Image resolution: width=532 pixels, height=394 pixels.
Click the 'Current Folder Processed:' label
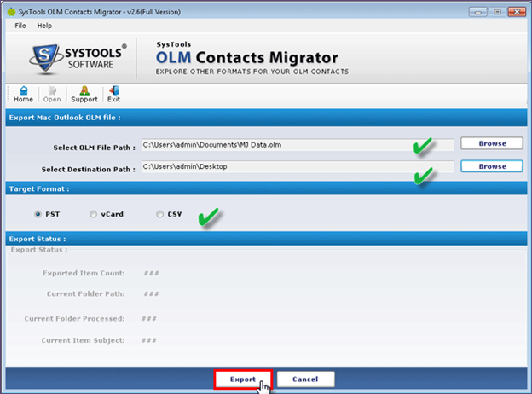(x=74, y=319)
